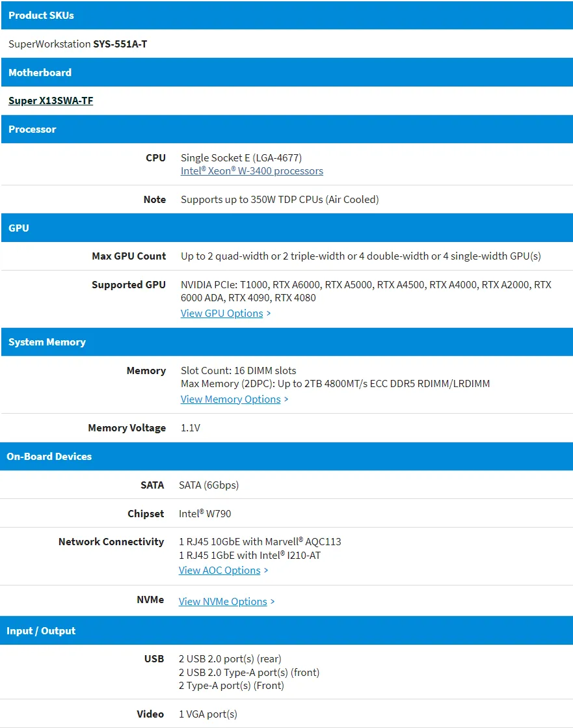The height and width of the screenshot is (728, 573).
Task: Select the Note row label
Action: pyautogui.click(x=155, y=200)
